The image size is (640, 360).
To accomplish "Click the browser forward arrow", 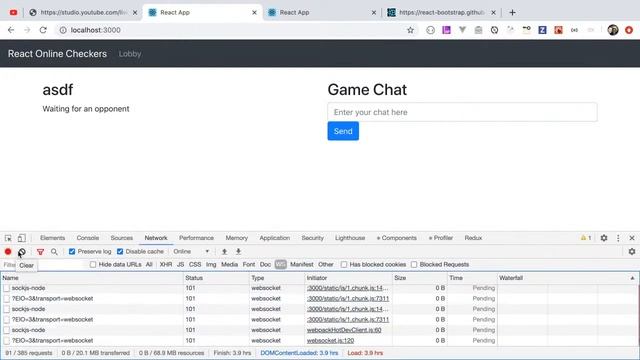I will [27, 30].
